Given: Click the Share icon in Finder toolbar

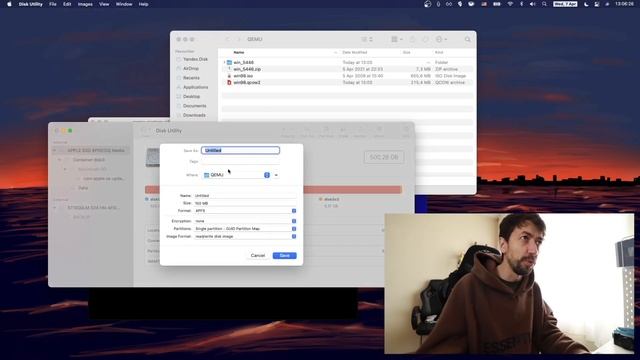Looking at the screenshot, I should [x=413, y=39].
